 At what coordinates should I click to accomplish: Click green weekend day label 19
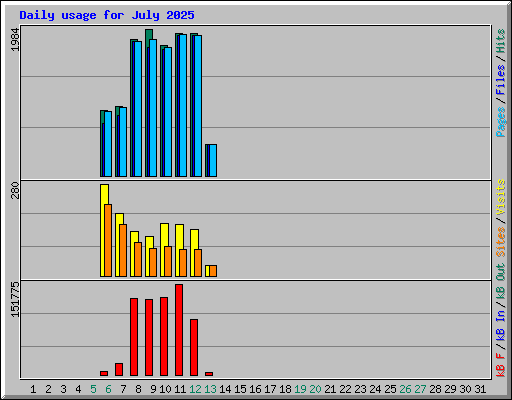300,389
